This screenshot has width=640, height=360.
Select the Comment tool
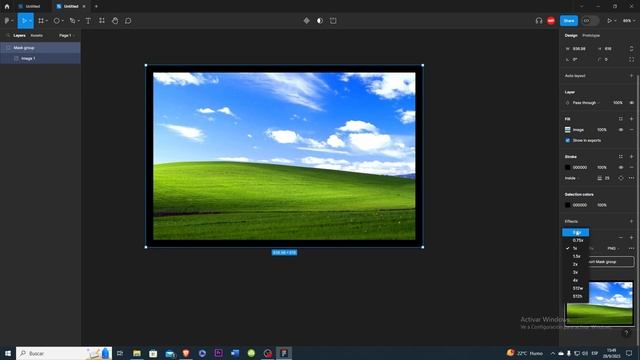[x=128, y=21]
